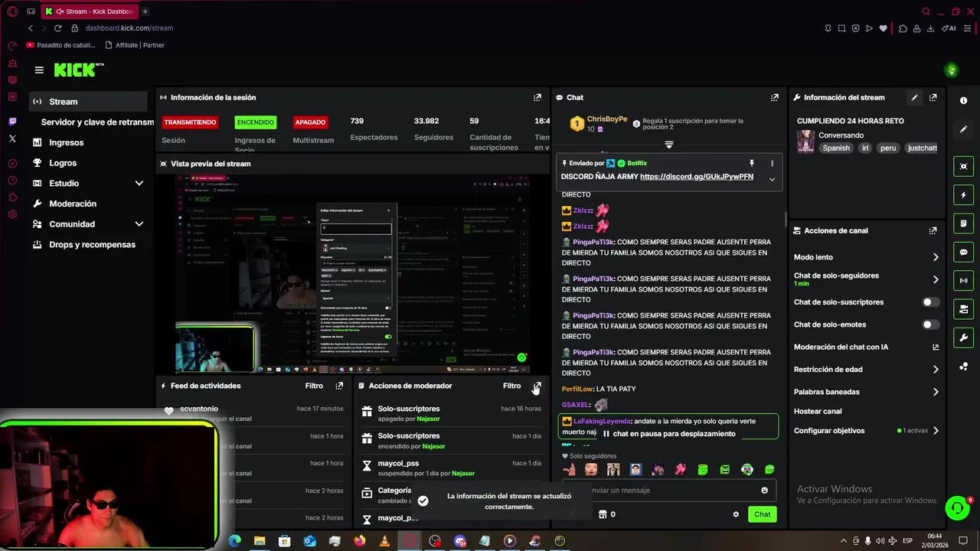The height and width of the screenshot is (551, 980).
Task: Open Servidor y clave de retransmisión
Action: click(97, 122)
